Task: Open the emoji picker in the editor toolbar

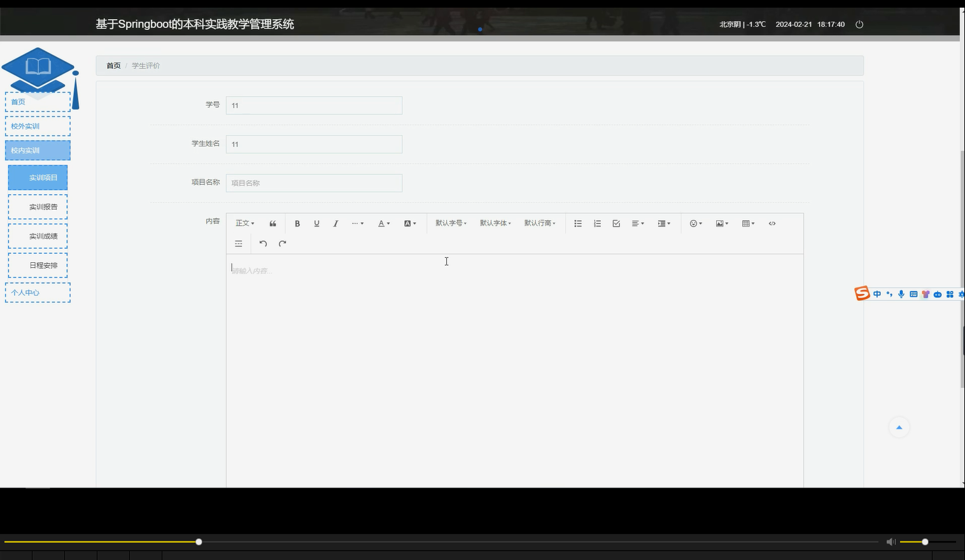Action: tap(694, 223)
